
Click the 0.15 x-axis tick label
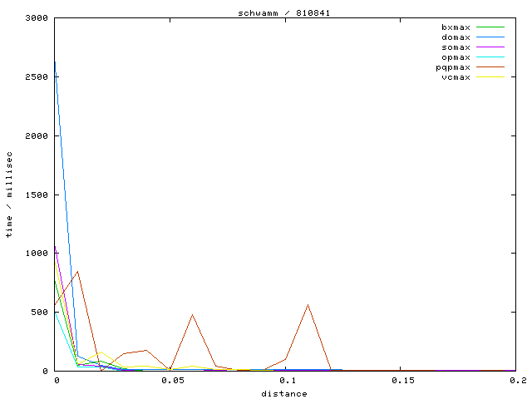401,380
